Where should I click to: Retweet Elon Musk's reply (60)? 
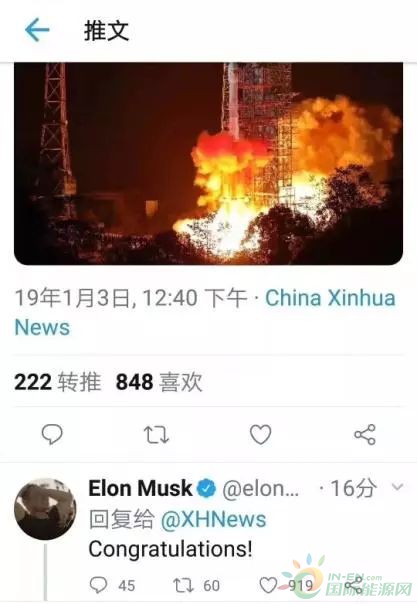click(197, 585)
